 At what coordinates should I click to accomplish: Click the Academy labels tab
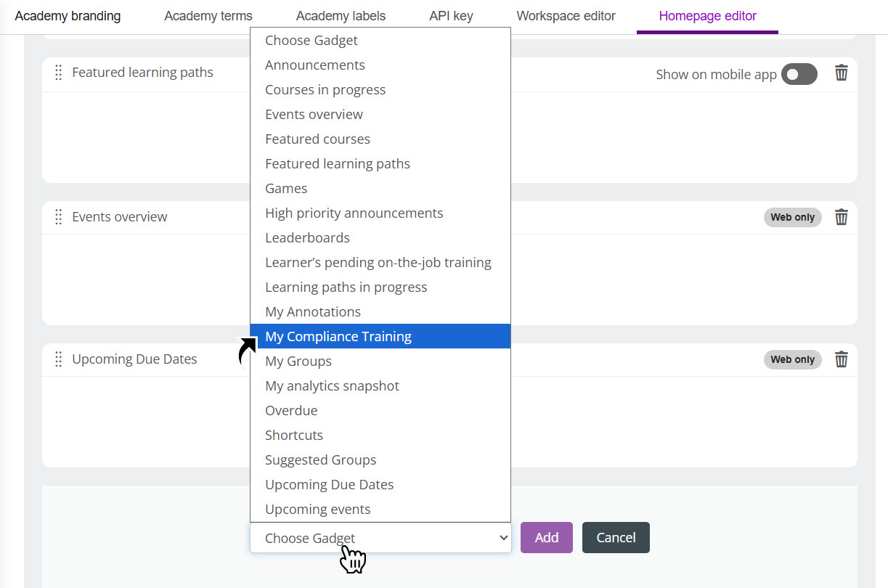[x=341, y=15]
